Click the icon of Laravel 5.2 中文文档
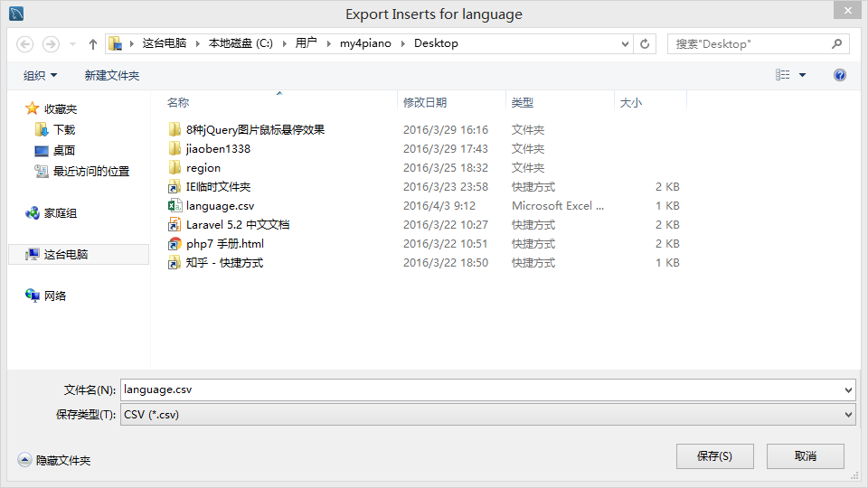 [175, 225]
